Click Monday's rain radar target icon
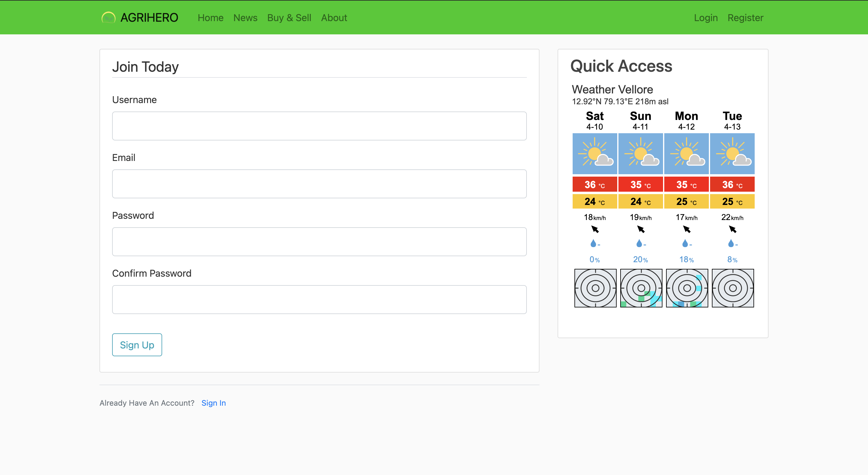Screen dimensions: 868x475 tap(687, 288)
